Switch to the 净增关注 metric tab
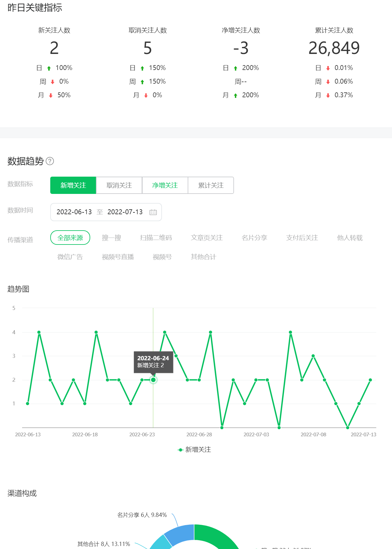This screenshot has width=392, height=549. [x=165, y=185]
